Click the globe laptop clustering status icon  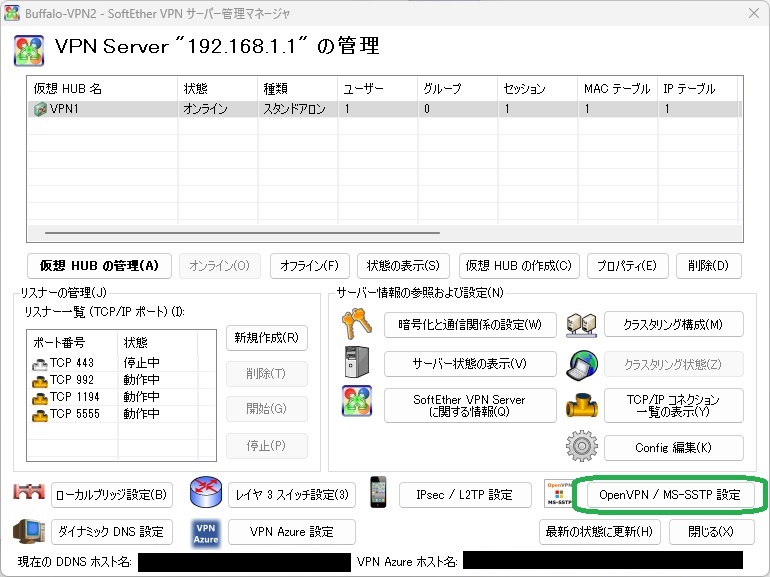point(582,365)
